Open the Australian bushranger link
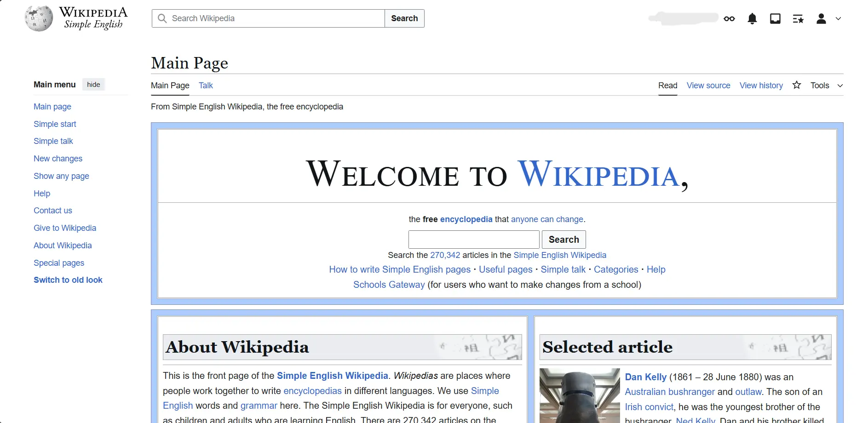The width and height of the screenshot is (868, 423). (670, 392)
